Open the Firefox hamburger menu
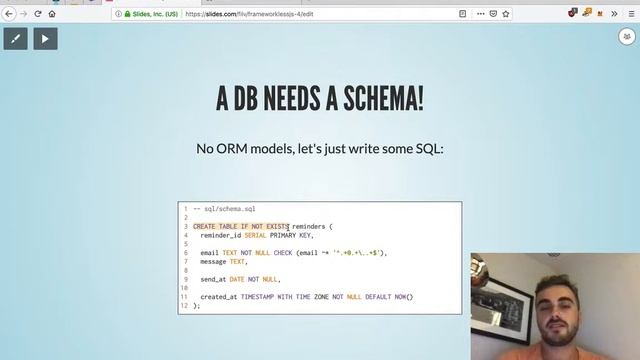 631,14
